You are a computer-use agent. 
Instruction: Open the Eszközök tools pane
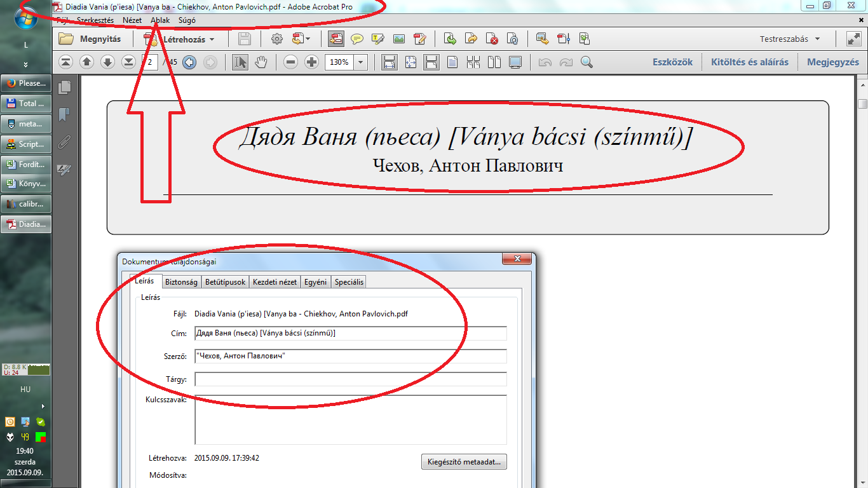[673, 62]
